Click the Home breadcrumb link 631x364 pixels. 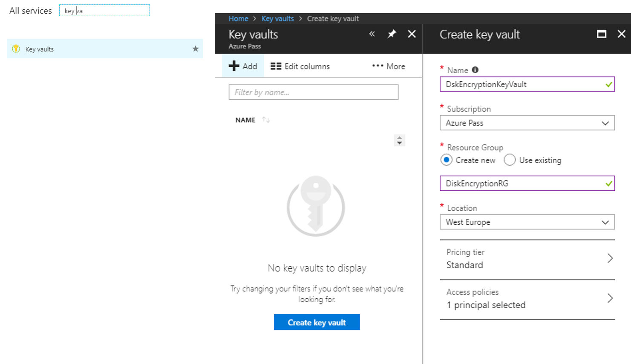click(x=238, y=19)
